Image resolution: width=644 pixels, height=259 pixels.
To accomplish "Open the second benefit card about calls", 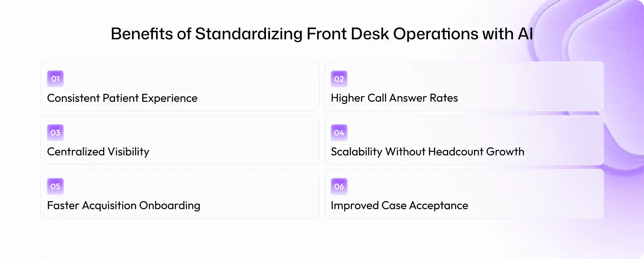I will pos(464,86).
